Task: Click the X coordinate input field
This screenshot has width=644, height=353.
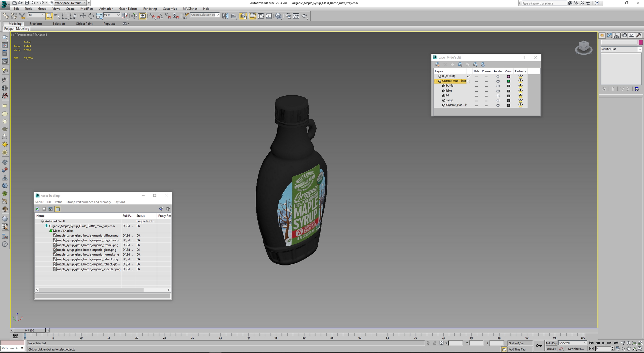Action: [455, 343]
